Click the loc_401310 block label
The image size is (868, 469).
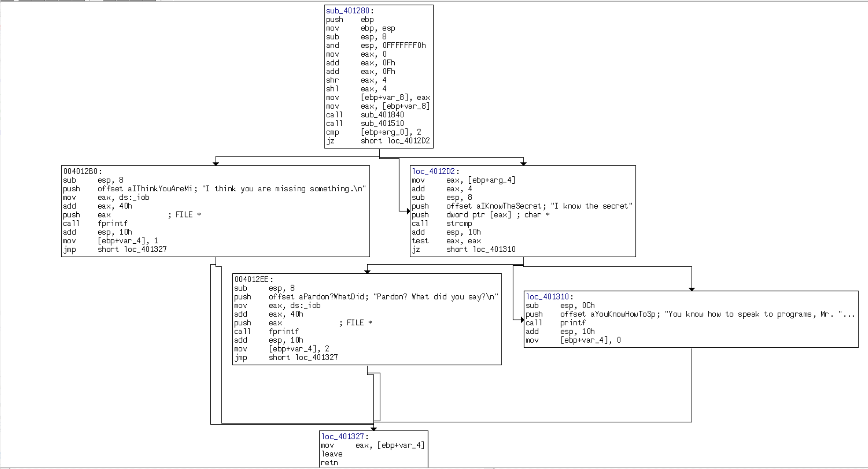point(547,297)
